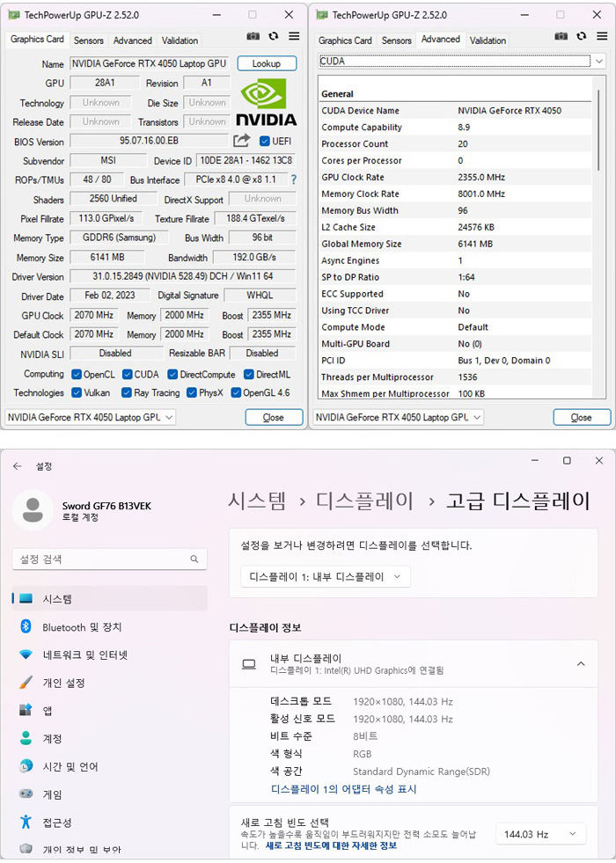Click the back arrow in Settings window

click(18, 466)
